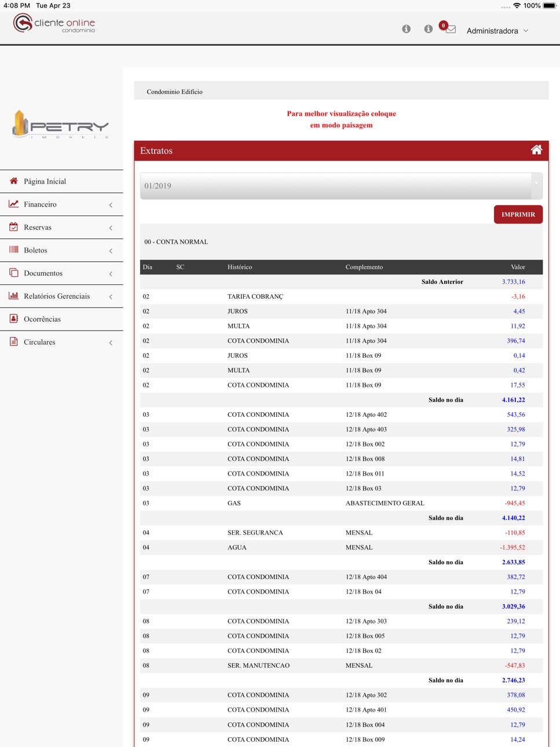
Task: Select the 450,92 value for Apto 401
Action: point(516,710)
